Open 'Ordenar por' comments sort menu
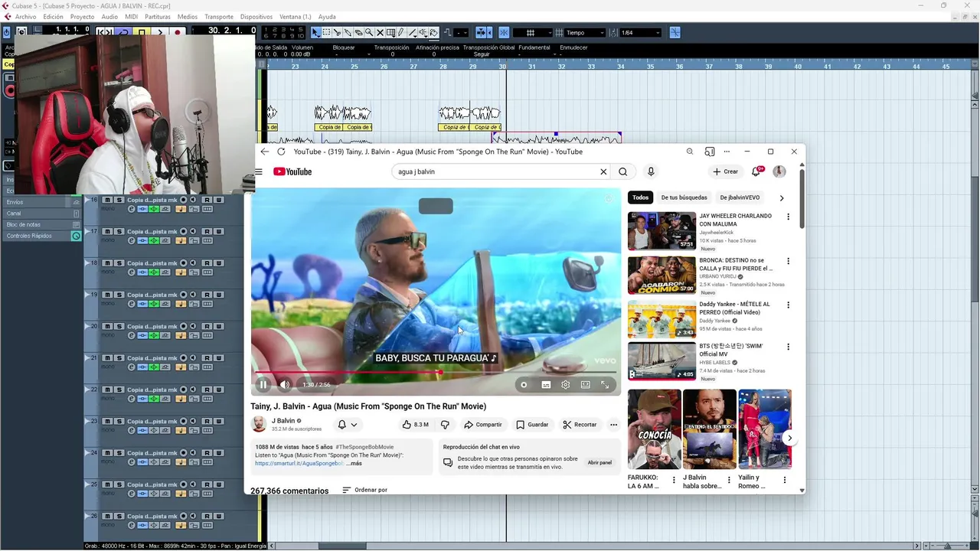This screenshot has width=980, height=551. pos(364,490)
